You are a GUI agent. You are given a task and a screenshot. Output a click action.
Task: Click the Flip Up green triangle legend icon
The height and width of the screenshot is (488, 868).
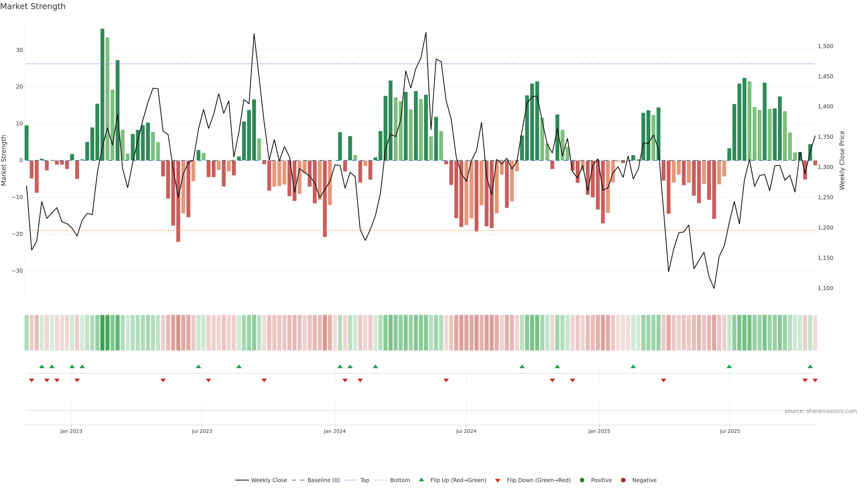[x=421, y=480]
